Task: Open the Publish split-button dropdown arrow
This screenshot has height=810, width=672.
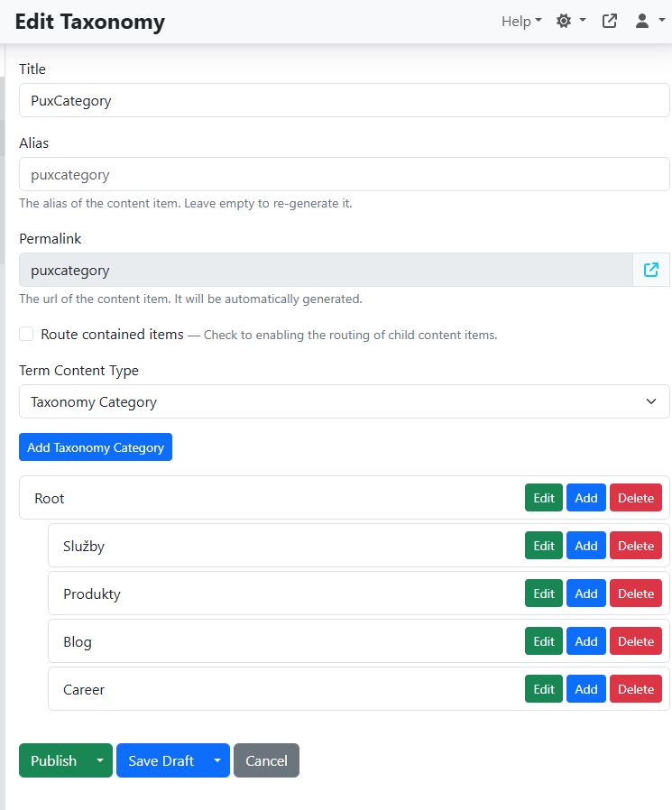Action: 100,760
